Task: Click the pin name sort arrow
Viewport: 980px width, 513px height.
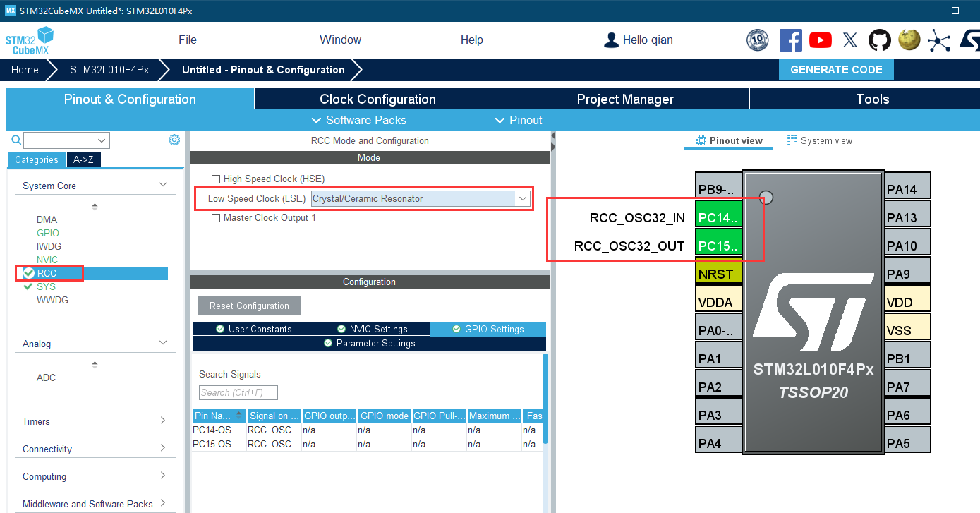Action: [238, 416]
